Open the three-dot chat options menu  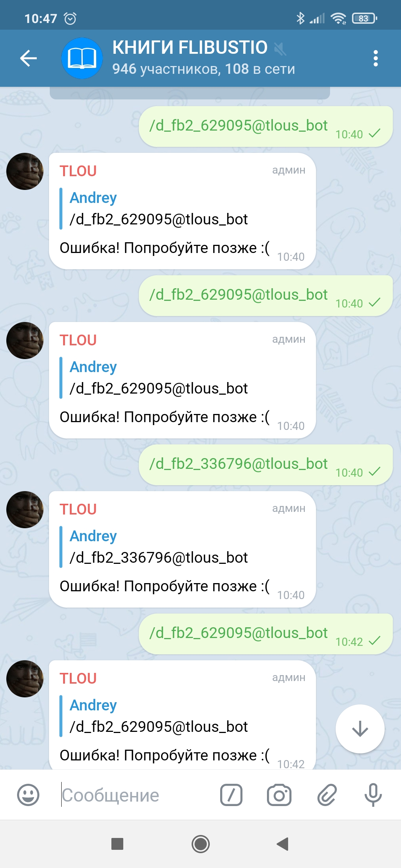point(376,58)
